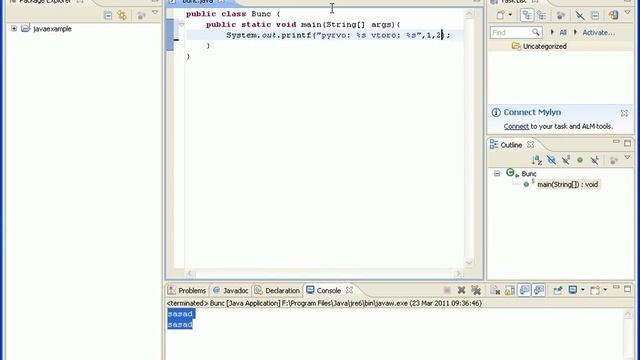Click the Terminate button in Console
Viewport: 640px width, 360px height.
point(447,290)
